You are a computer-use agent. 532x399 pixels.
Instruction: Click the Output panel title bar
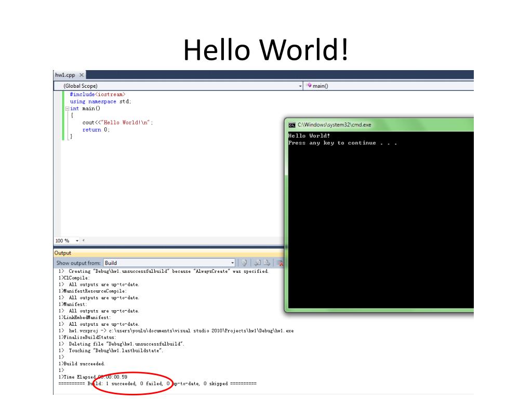(x=169, y=253)
